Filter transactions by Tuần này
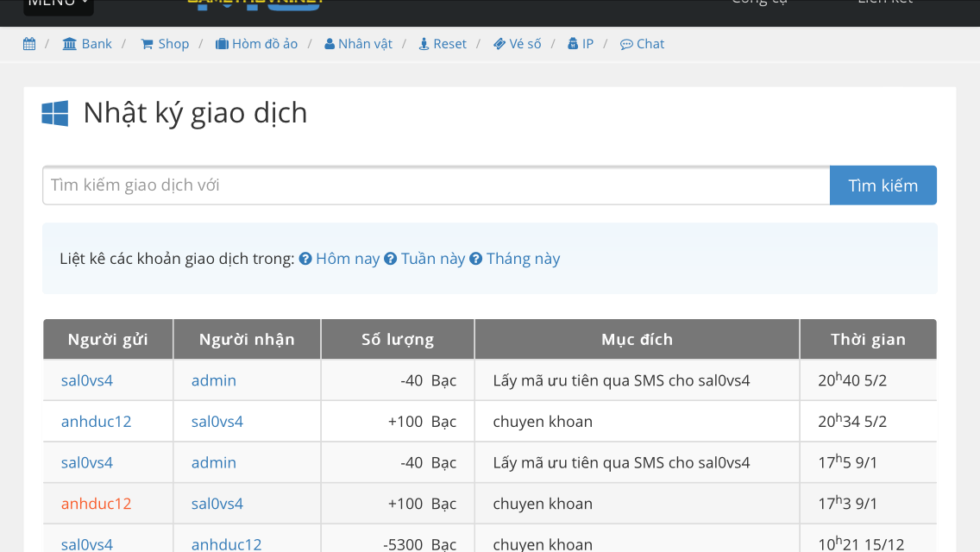Viewport: 980px width, 552px height. pyautogui.click(x=425, y=259)
